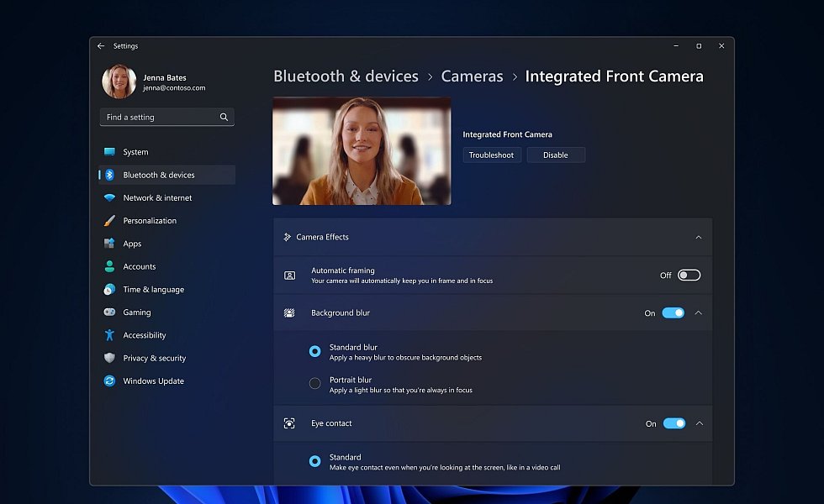
Task: Click the Camera Effects header text
Action: click(x=322, y=237)
